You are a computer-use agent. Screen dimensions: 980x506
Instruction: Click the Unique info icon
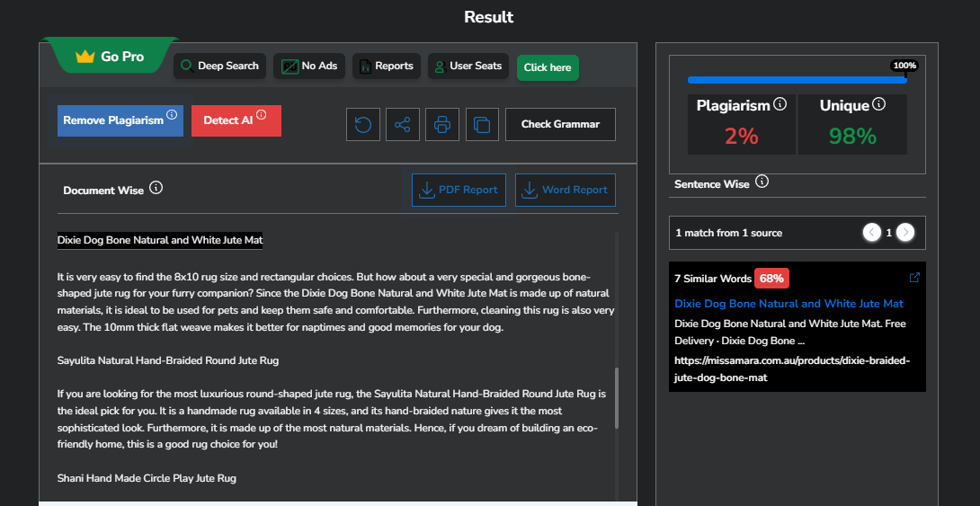[878, 103]
